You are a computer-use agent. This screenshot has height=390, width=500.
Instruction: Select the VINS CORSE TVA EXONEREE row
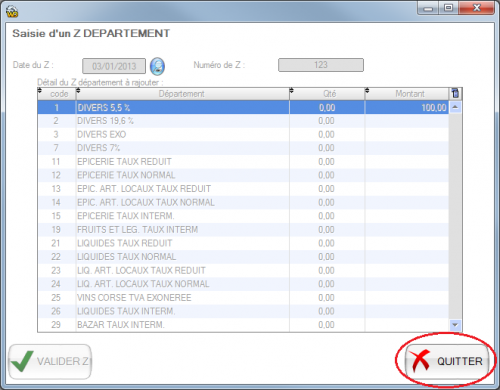pos(243,298)
